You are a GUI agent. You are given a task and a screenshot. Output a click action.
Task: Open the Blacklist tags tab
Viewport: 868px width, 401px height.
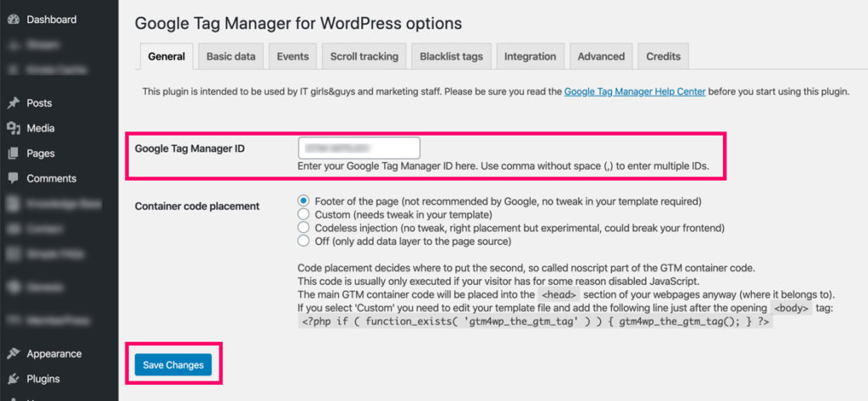[x=451, y=57]
